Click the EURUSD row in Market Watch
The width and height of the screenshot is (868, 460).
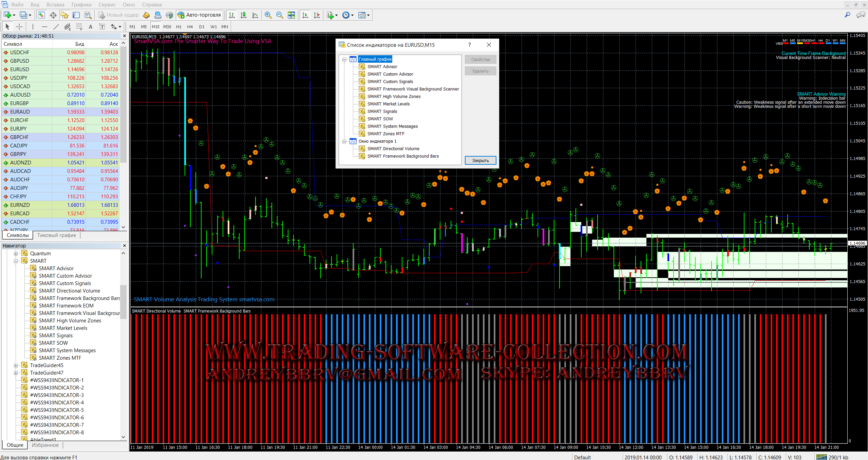pos(20,69)
